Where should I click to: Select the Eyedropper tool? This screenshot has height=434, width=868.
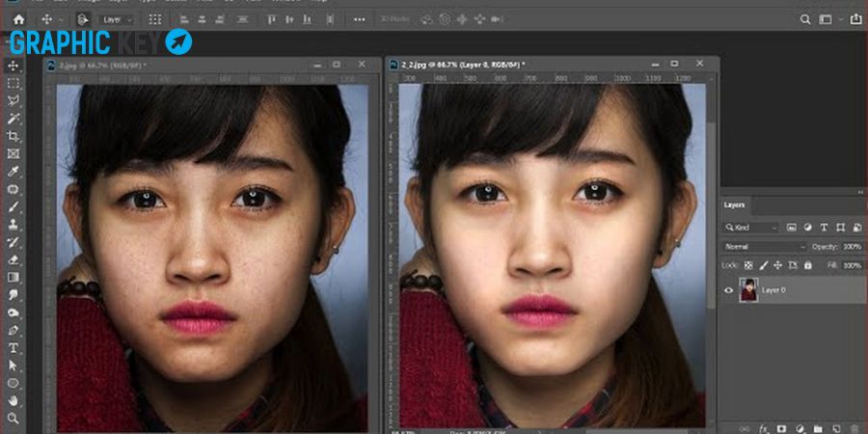point(14,172)
